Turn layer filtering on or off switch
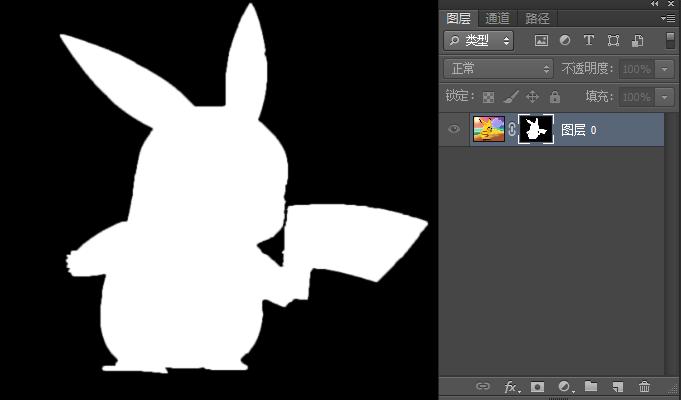 pos(670,40)
